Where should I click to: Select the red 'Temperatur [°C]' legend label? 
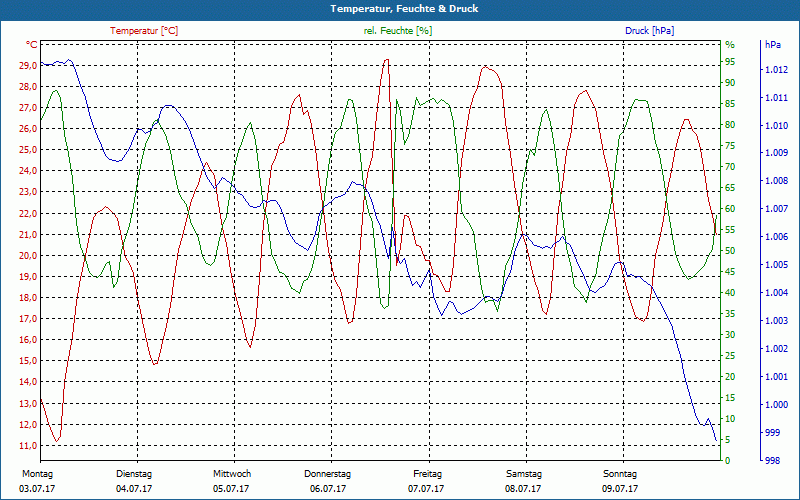[144, 31]
